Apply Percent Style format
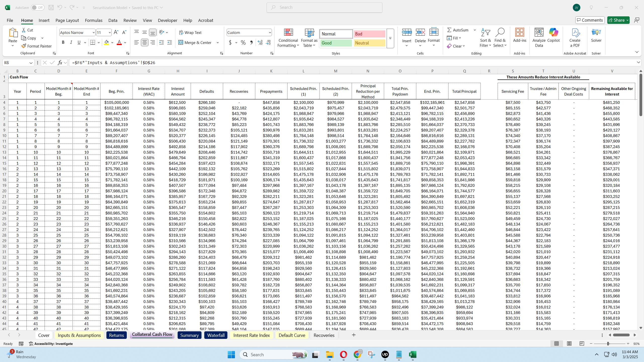Image resolution: width=644 pixels, height=362 pixels. pos(243,42)
